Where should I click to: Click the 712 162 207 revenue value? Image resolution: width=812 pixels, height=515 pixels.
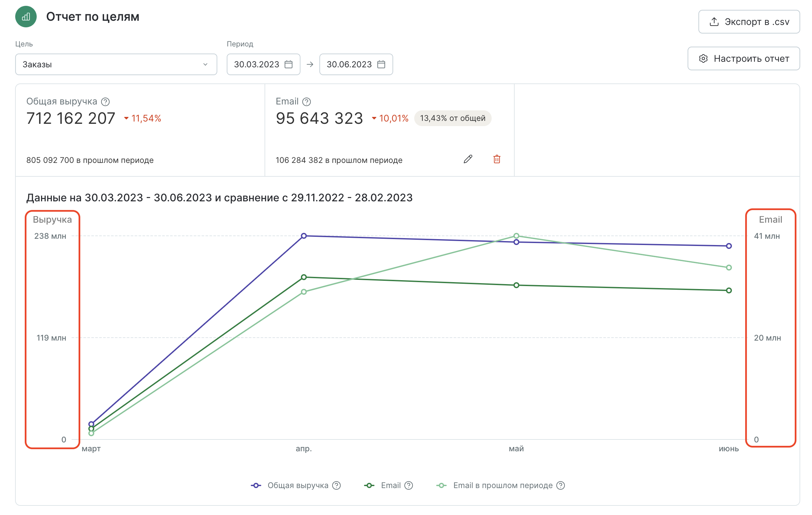[71, 119]
